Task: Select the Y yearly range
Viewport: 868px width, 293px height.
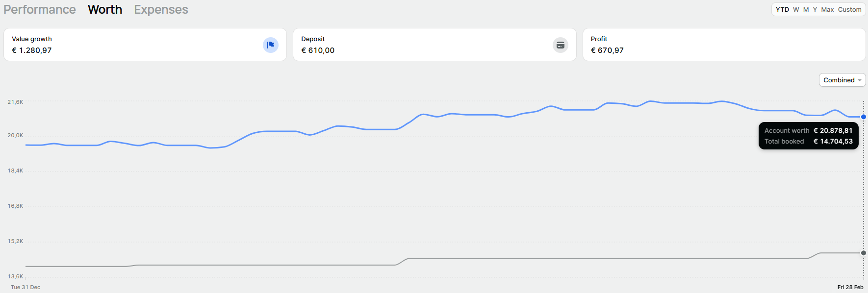Action: [815, 9]
